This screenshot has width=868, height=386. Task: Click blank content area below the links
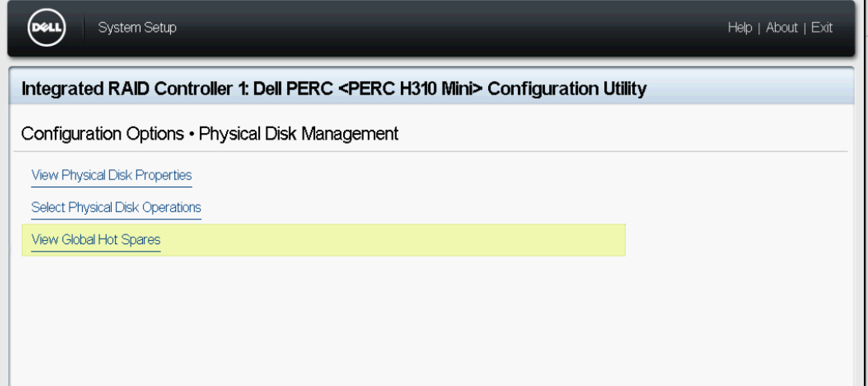412,321
